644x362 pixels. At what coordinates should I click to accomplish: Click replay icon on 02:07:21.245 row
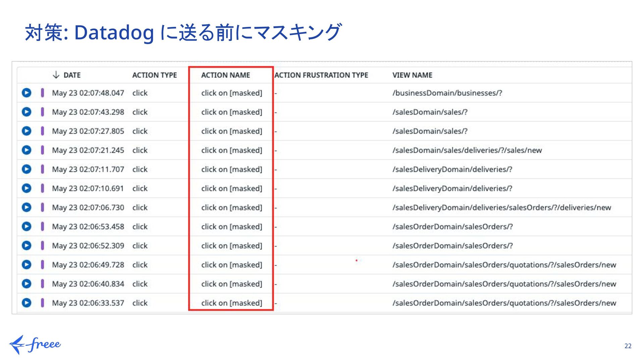(26, 150)
